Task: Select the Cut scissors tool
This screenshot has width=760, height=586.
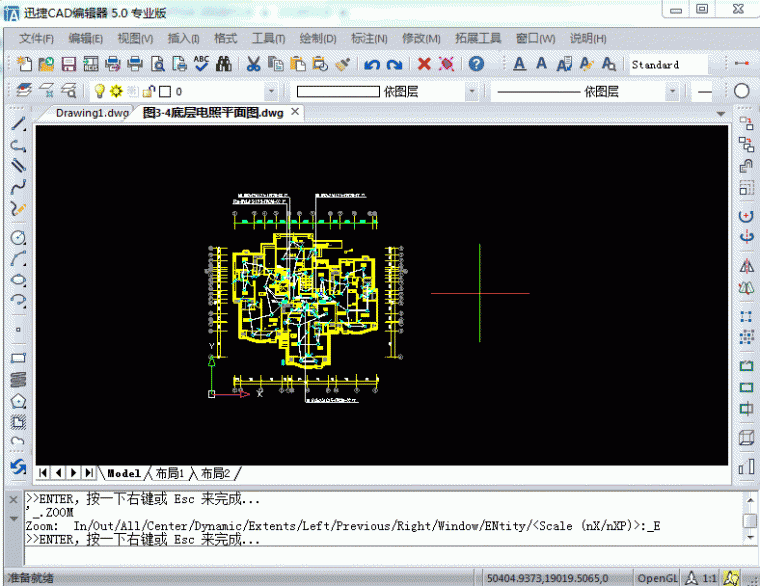Action: (x=253, y=64)
